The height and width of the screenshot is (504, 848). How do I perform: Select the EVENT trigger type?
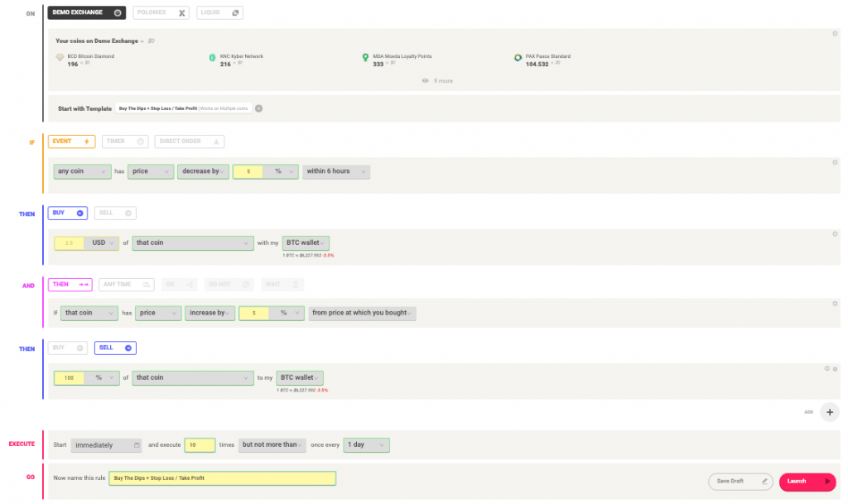pyautogui.click(x=71, y=142)
